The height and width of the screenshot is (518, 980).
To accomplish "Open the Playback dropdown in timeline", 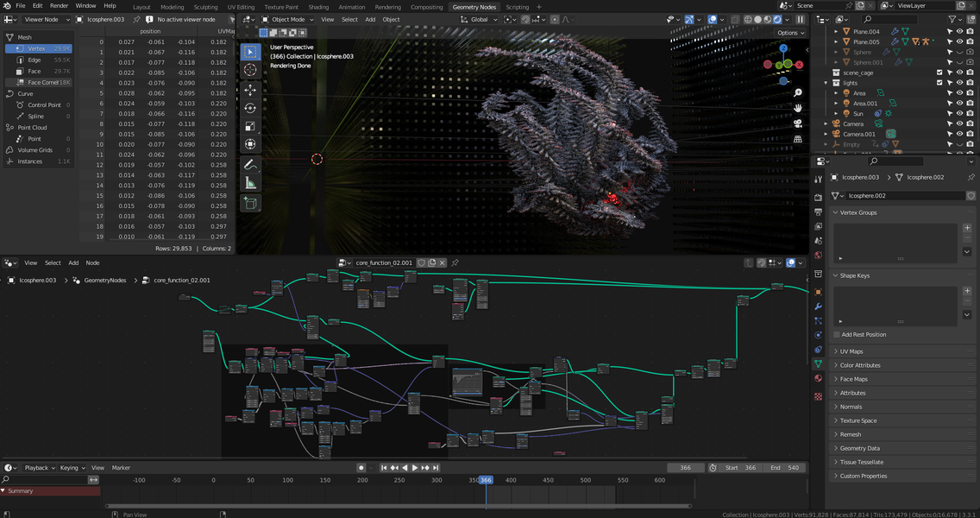I will [x=40, y=467].
